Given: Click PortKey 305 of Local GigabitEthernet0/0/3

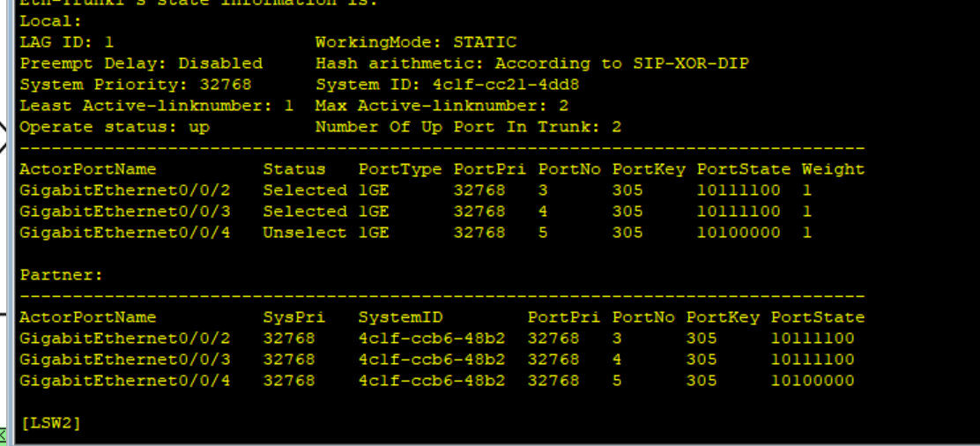Looking at the screenshot, I should point(627,212).
